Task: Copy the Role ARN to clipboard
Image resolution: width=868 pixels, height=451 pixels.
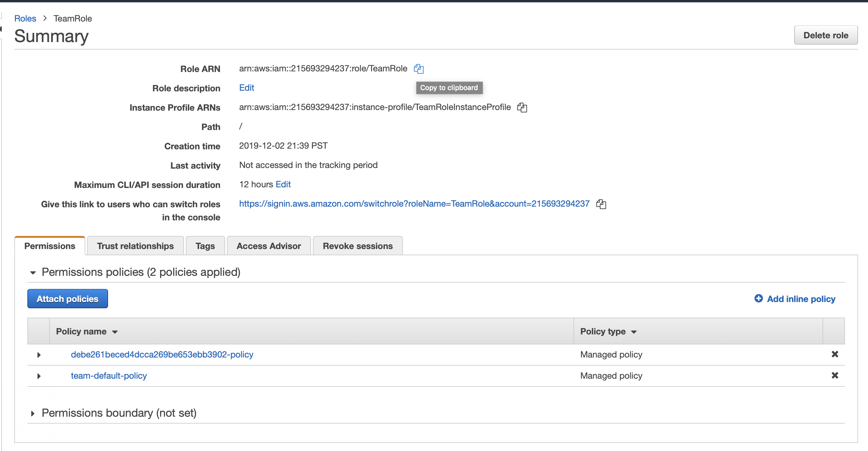Action: (x=418, y=69)
